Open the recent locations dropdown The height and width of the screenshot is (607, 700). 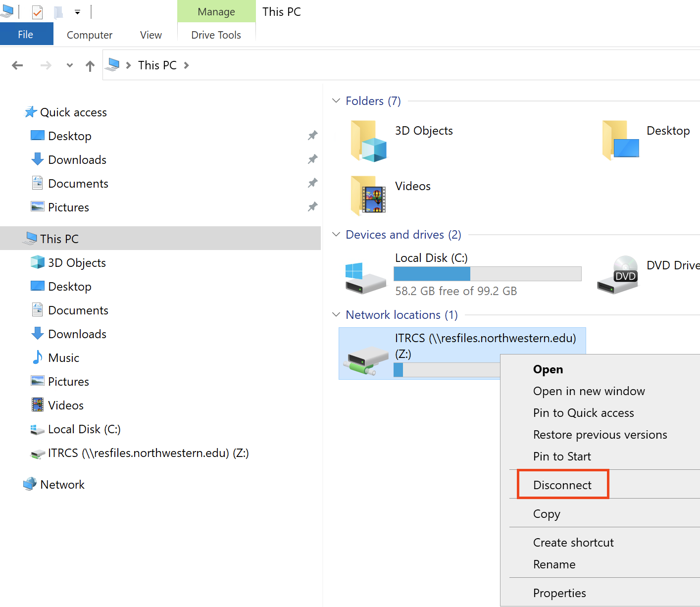click(70, 65)
